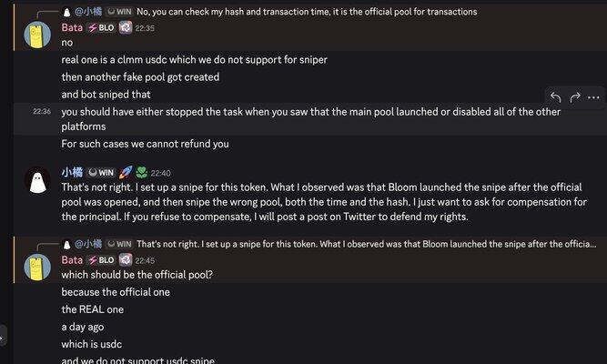Click Bata's yellow avatar on the 22:35 message
Image resolution: width=607 pixels, height=364 pixels.
35,38
